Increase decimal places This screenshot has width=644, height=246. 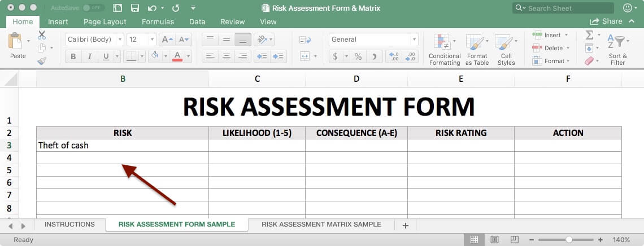pos(394,56)
